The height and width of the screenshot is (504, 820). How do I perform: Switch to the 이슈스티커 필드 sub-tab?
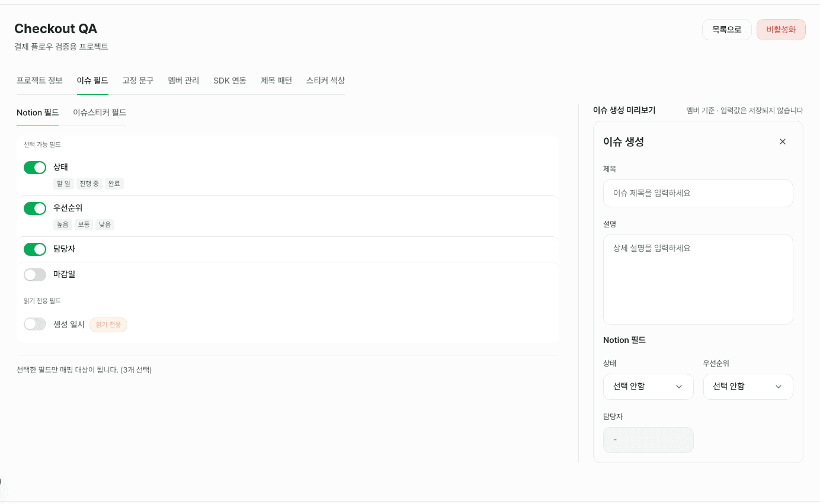pyautogui.click(x=100, y=113)
